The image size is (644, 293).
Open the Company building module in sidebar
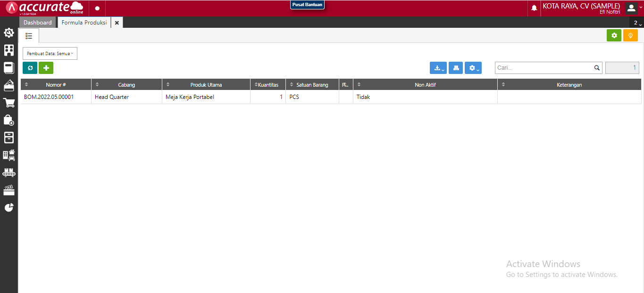coord(9,50)
